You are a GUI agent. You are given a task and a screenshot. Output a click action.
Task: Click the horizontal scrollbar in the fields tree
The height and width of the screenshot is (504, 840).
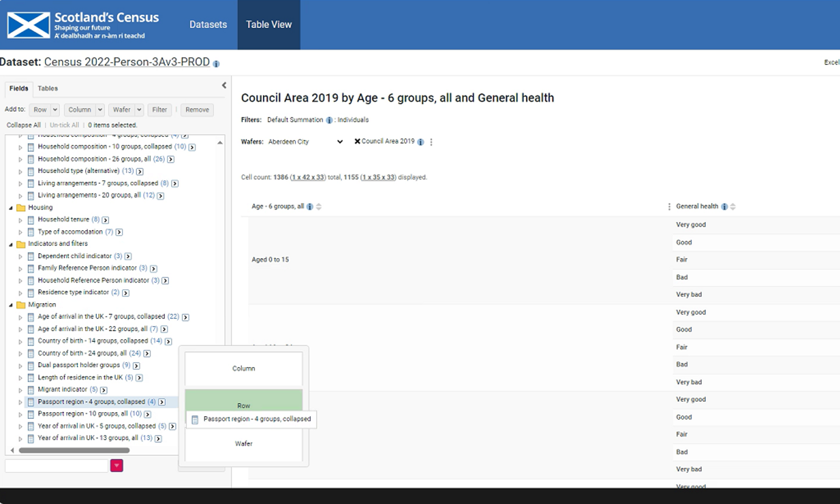(x=74, y=451)
